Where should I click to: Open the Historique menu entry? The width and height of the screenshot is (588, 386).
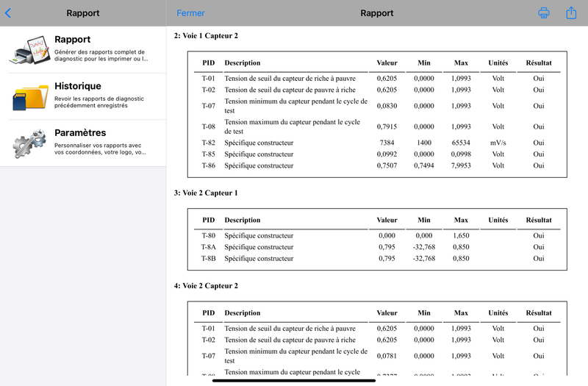coord(83,96)
